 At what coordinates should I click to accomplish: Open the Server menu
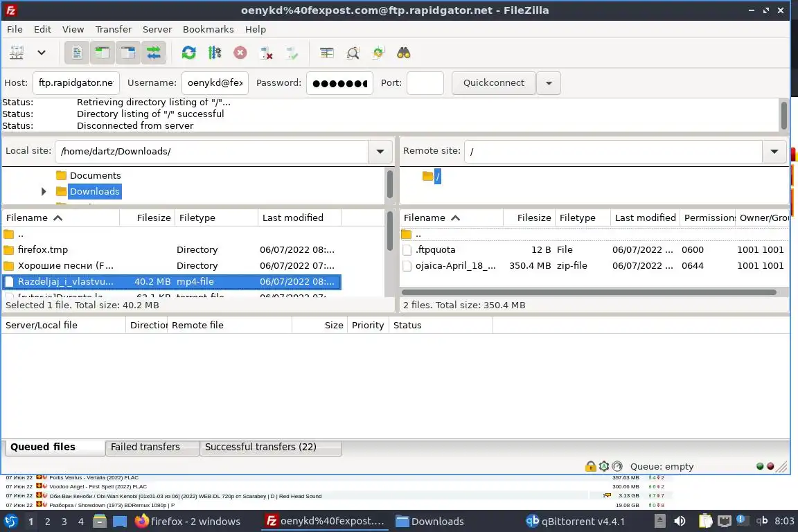tap(157, 29)
